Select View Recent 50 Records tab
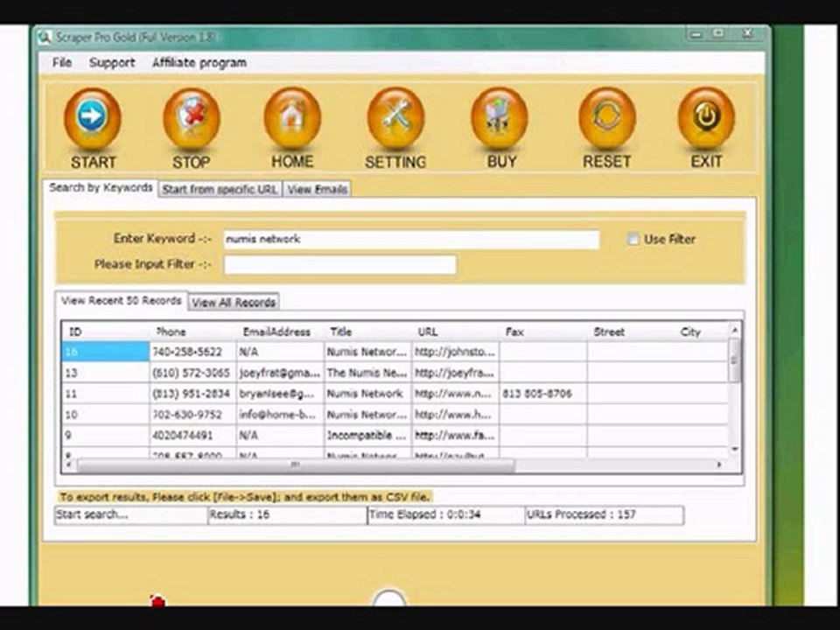Screen dimensions: 840x630 pos(121,300)
